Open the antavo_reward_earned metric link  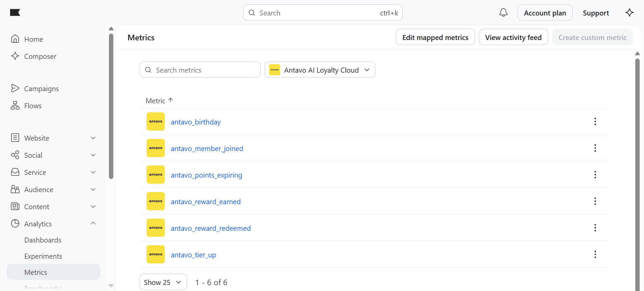206,202
